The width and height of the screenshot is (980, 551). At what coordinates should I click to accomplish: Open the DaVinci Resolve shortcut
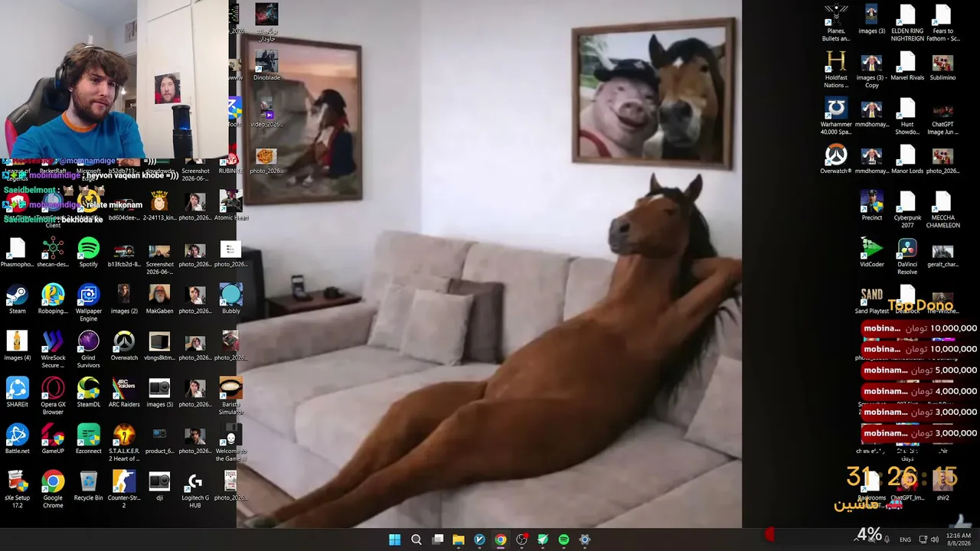tap(907, 257)
